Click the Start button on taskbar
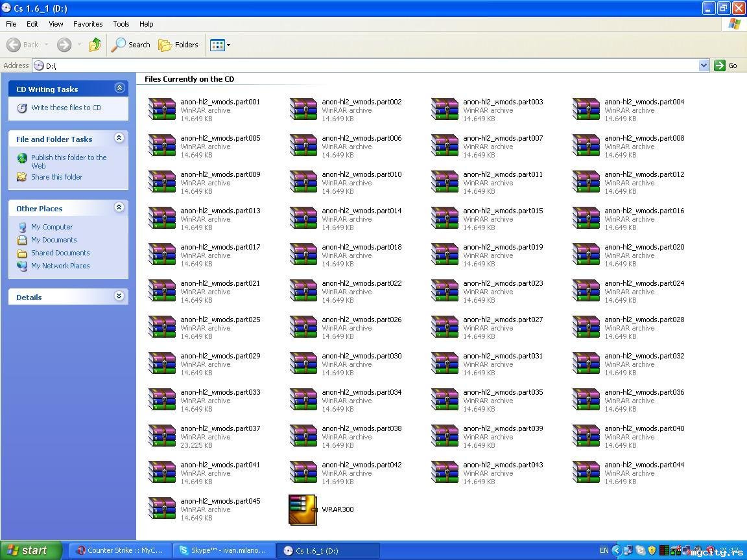This screenshot has width=747, height=560. (x=31, y=550)
